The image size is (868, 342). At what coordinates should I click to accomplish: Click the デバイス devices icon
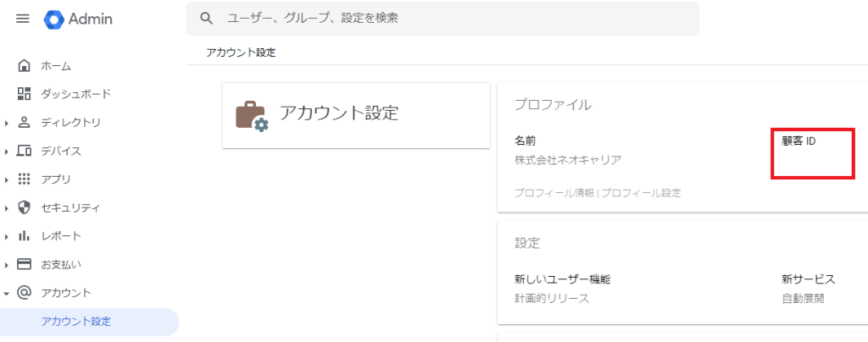pyautogui.click(x=25, y=151)
